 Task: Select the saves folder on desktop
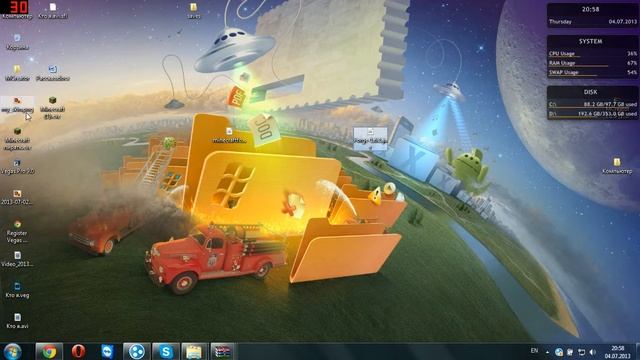coord(193,11)
